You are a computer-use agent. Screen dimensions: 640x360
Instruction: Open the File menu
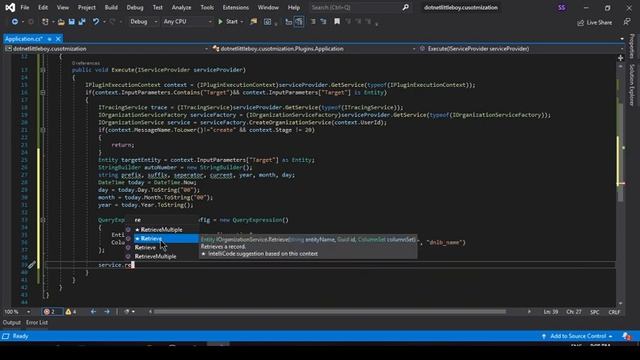point(25,7)
